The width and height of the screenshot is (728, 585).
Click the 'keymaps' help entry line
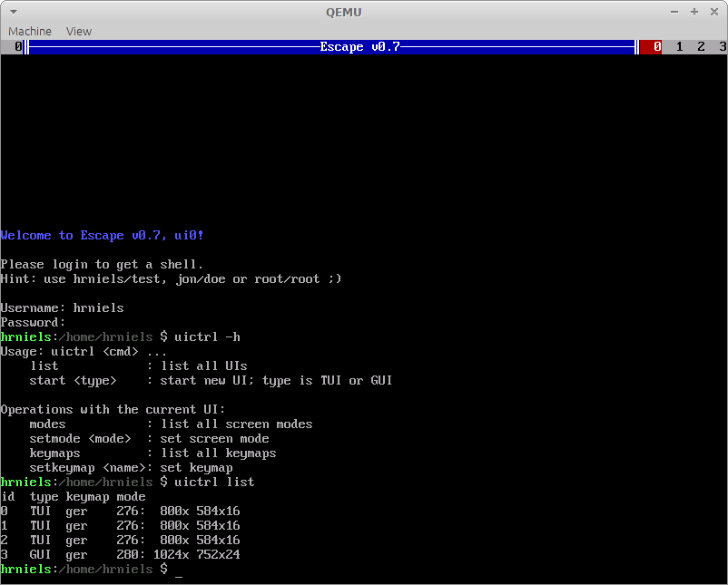pyautogui.click(x=152, y=453)
